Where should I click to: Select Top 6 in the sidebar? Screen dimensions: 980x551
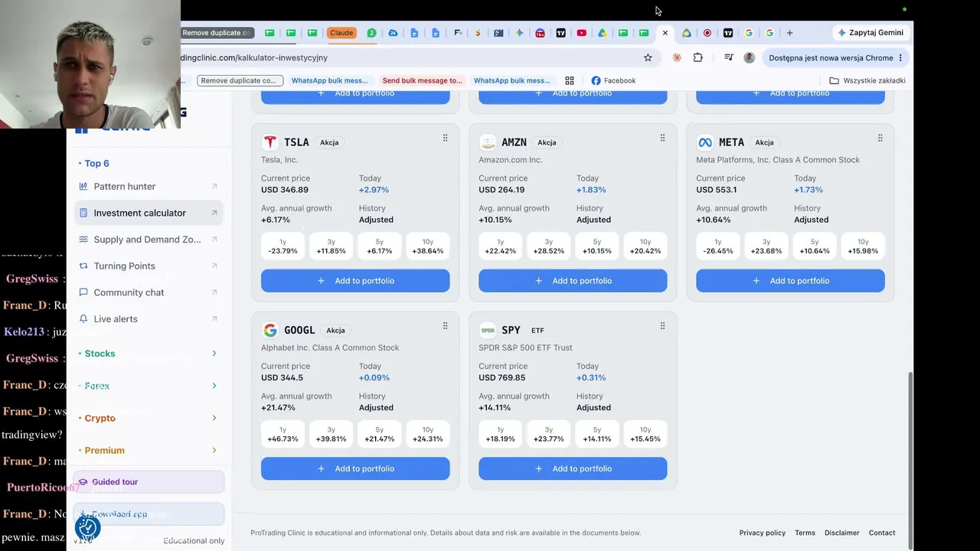click(97, 163)
